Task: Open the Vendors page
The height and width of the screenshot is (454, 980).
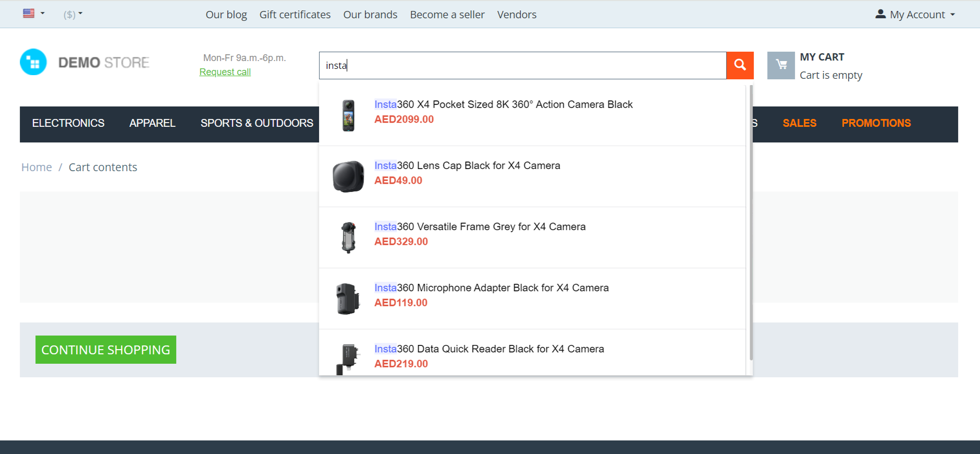Action: coord(517,15)
